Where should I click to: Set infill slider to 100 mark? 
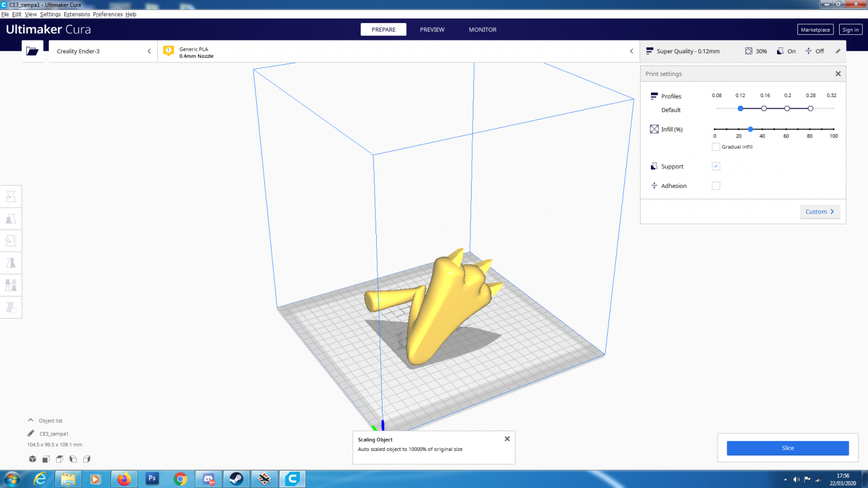tap(833, 129)
